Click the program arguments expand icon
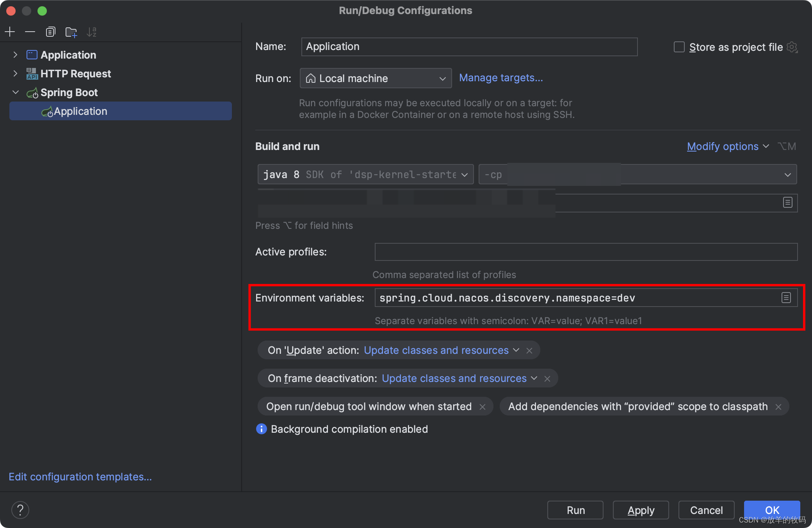 (x=787, y=202)
